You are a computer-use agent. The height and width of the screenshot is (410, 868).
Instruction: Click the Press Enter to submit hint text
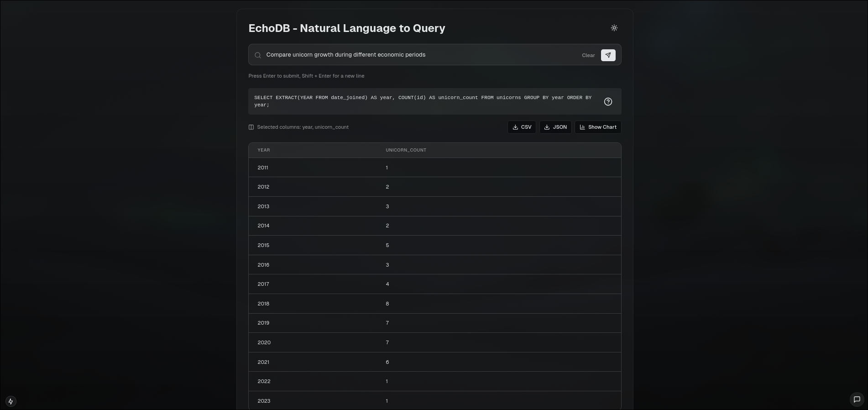(306, 76)
